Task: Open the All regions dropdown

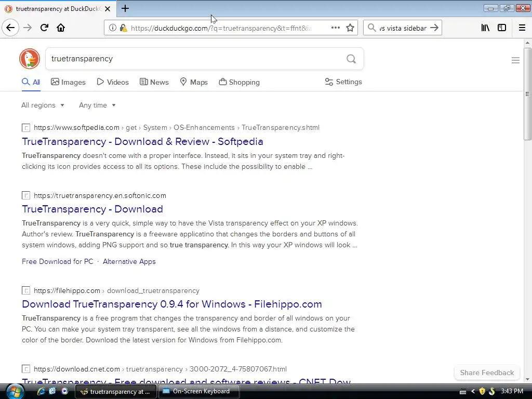Action: 43,105
